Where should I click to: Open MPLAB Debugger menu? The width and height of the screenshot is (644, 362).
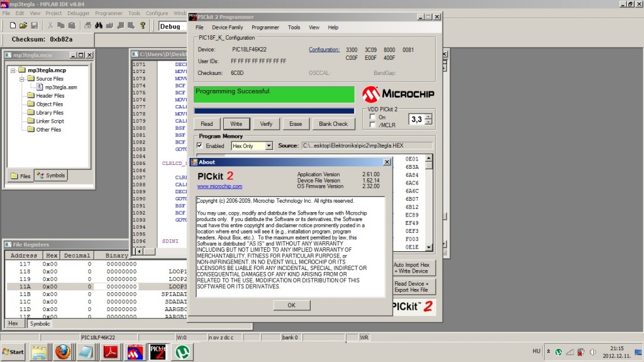click(x=79, y=13)
